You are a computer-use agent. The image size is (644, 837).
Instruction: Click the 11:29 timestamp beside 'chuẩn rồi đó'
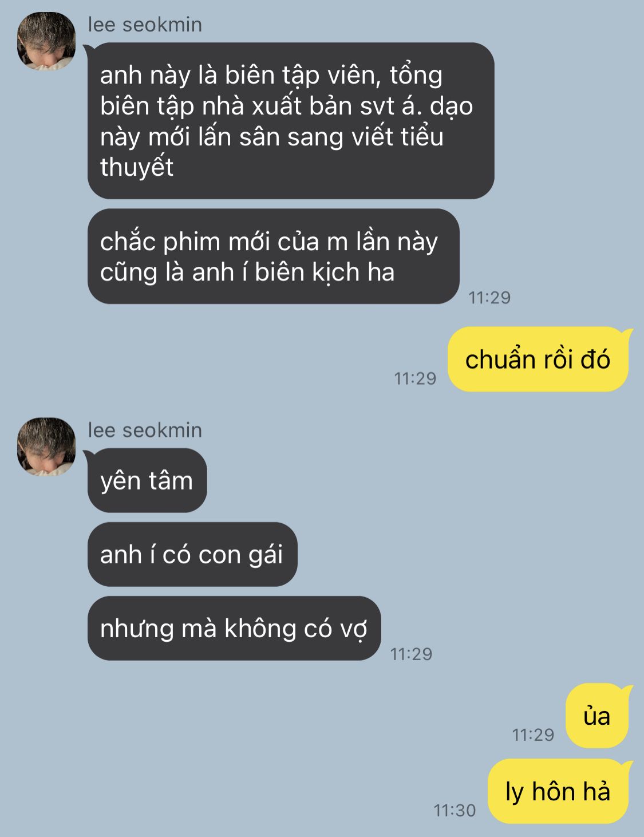pos(415,378)
